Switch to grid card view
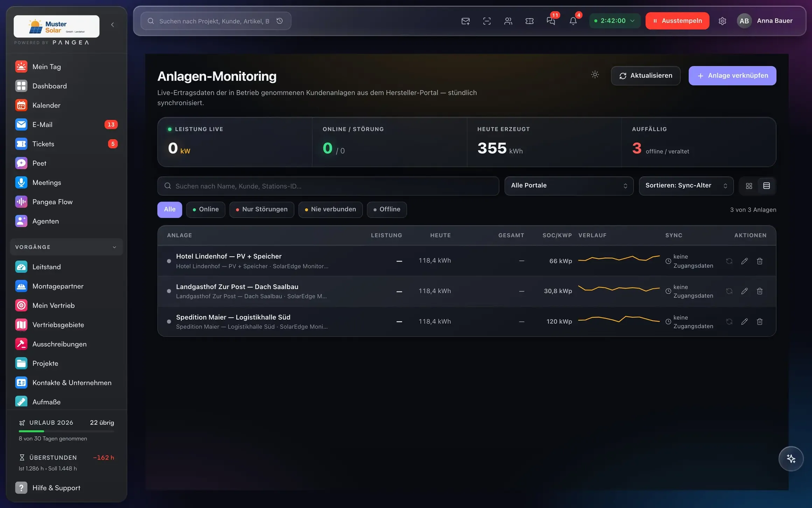This screenshot has width=812, height=508. [749, 186]
